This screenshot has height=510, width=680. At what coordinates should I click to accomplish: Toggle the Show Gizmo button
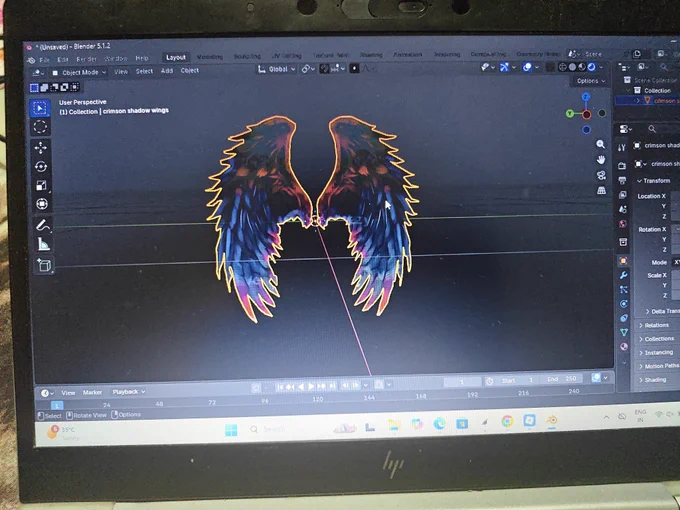pyautogui.click(x=504, y=67)
